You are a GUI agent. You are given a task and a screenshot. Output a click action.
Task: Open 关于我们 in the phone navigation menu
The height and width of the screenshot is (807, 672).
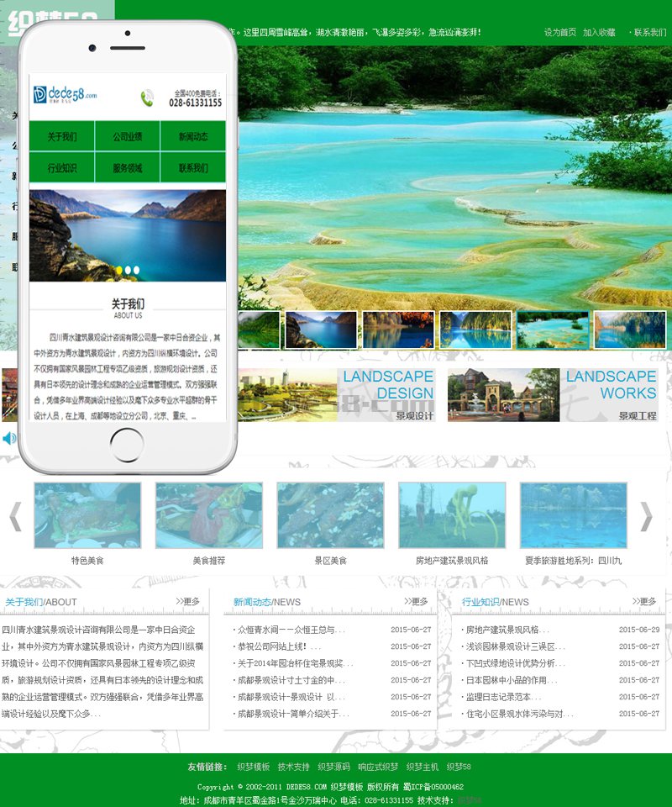click(63, 136)
